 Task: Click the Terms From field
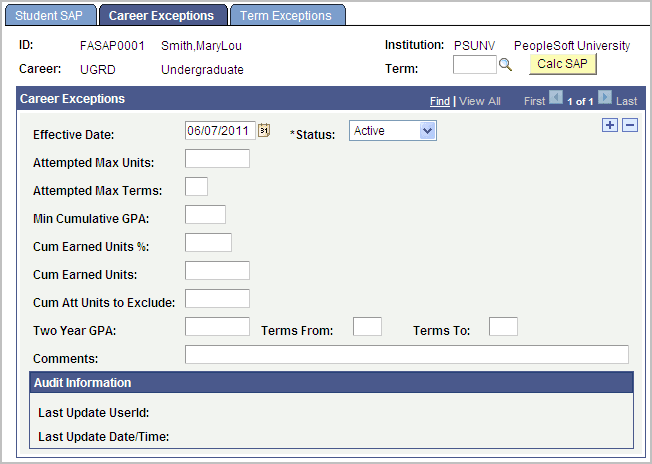pyautogui.click(x=368, y=326)
